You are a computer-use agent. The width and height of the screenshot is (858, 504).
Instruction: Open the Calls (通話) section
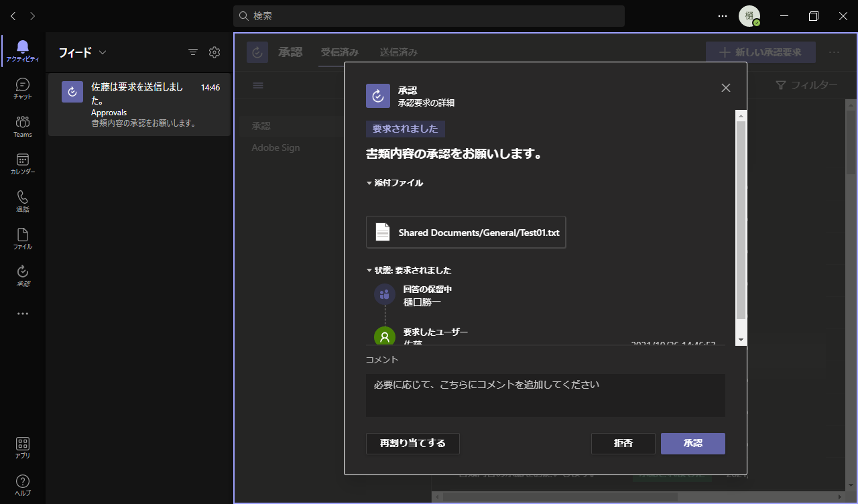23,201
